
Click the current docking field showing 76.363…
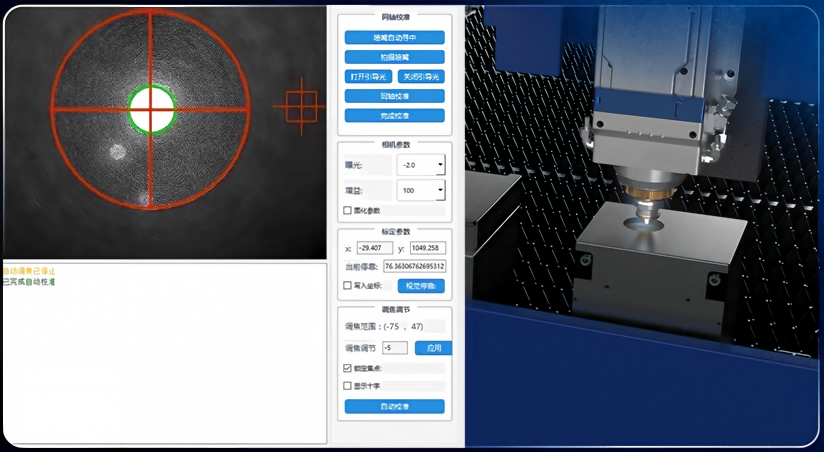pyautogui.click(x=415, y=266)
